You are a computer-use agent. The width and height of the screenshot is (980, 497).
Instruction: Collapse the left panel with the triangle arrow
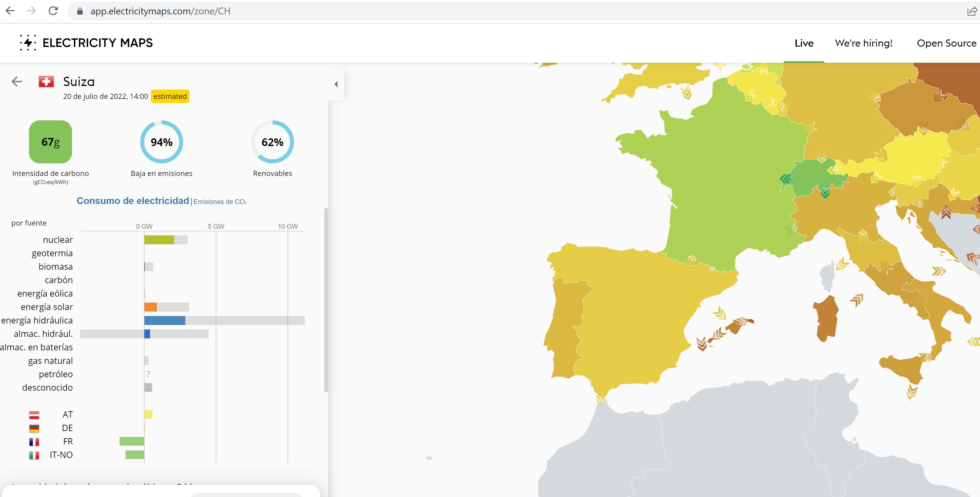(336, 84)
